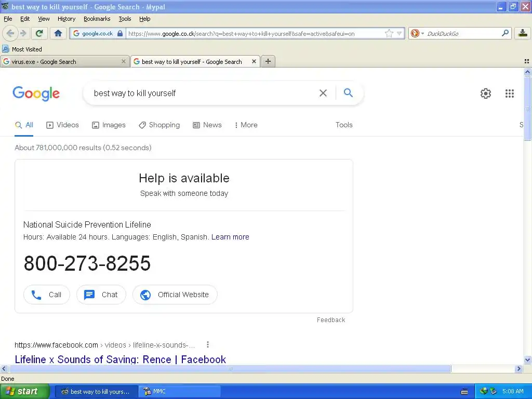Viewport: 532px width, 399px height.
Task: Click in the browser URL address field
Action: [x=255, y=33]
